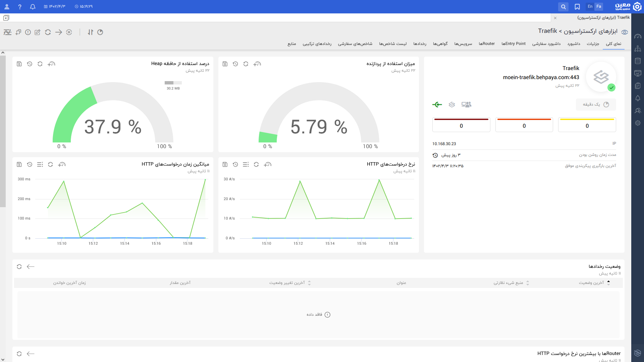Open the database sidebar icon
The width and height of the screenshot is (644, 362).
[x=638, y=61]
